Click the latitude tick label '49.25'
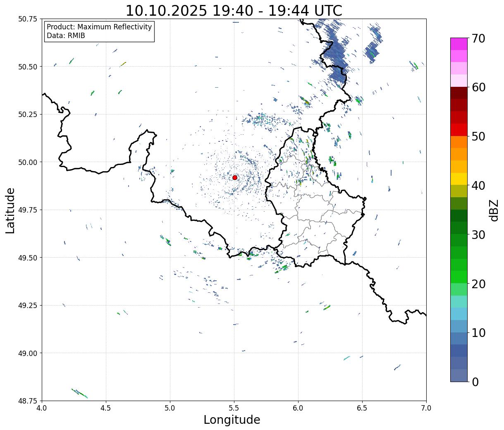This screenshot has height=430, width=504. point(28,306)
